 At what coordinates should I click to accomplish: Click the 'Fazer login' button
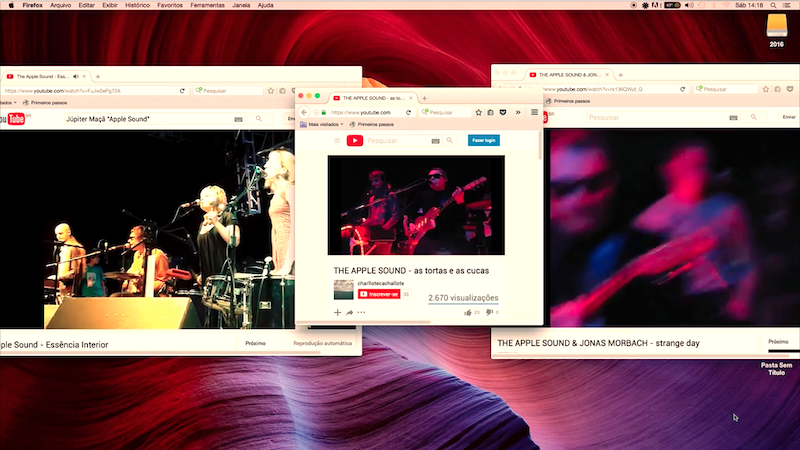[x=484, y=141]
